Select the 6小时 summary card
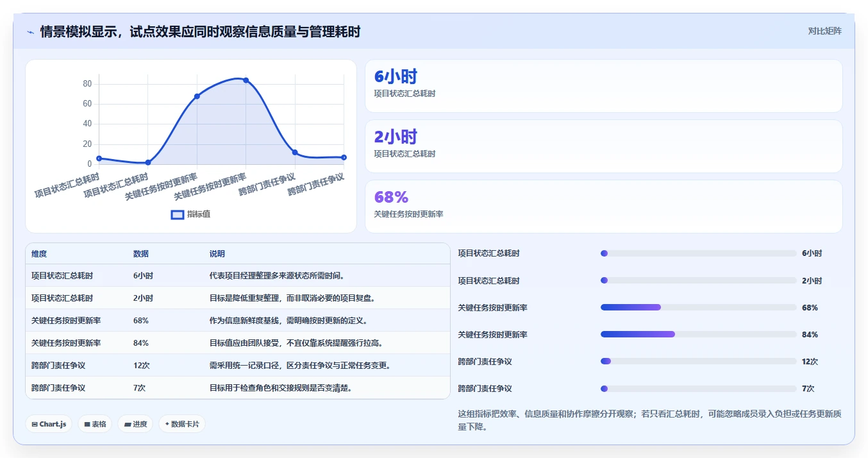Screen dimensions: 868x458 point(603,86)
